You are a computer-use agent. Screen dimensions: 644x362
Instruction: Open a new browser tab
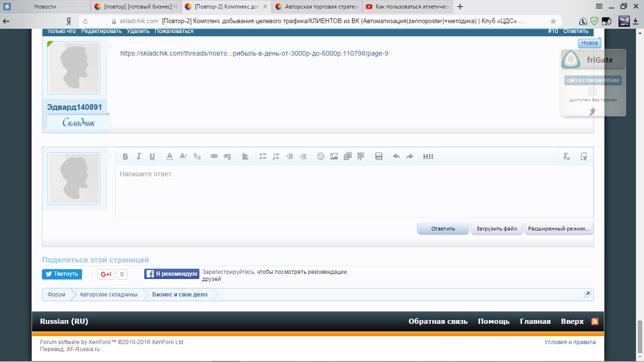(460, 7)
